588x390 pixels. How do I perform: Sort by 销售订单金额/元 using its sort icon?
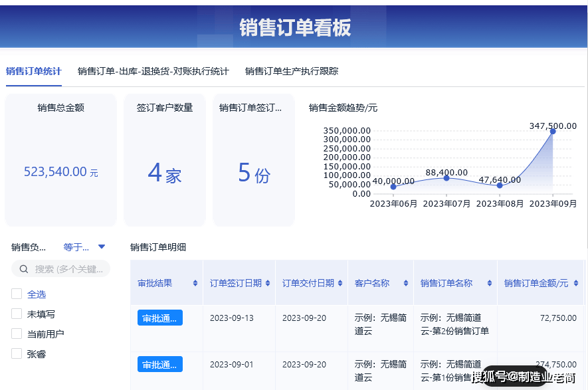click(576, 283)
